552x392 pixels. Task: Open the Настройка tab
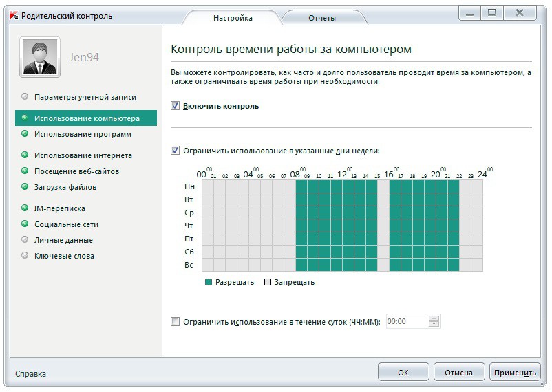pos(232,18)
